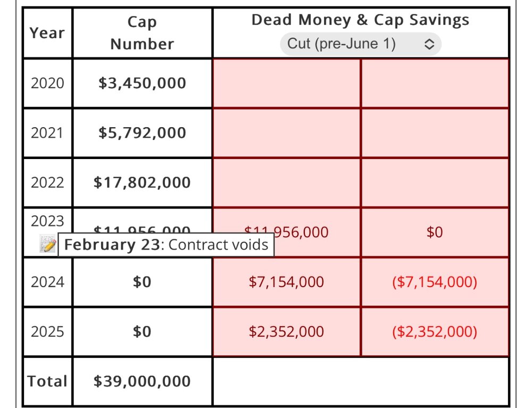The image size is (532, 408).
Task: Click the $2,352,000 dead money value
Action: click(286, 332)
